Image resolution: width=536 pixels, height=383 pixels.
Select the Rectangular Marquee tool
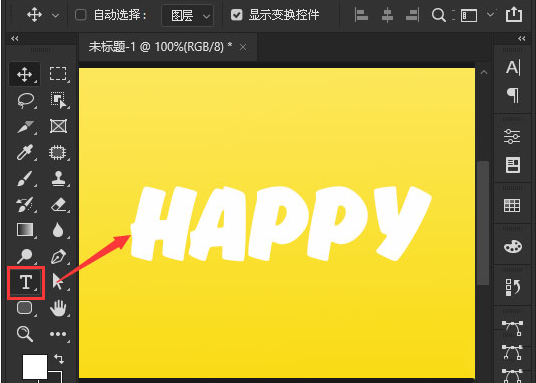pos(58,74)
